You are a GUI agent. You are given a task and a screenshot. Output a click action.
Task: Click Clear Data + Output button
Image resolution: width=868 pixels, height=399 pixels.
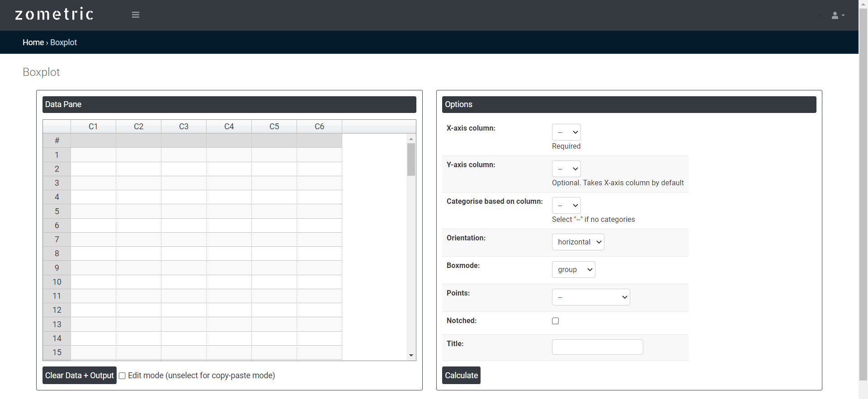click(x=80, y=376)
